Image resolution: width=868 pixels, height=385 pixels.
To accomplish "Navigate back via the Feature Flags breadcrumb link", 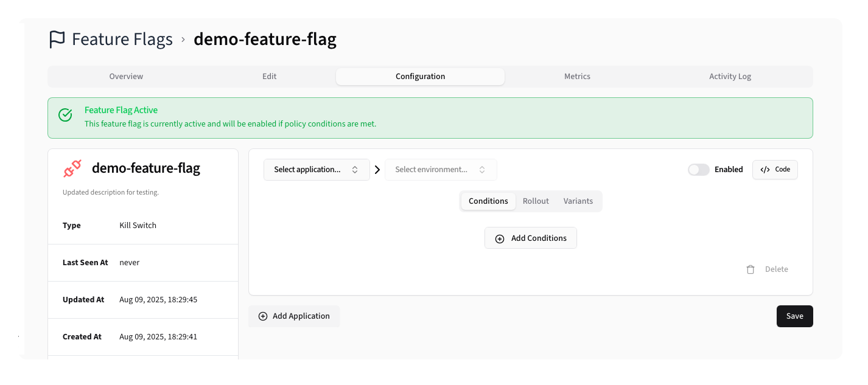I will point(122,38).
